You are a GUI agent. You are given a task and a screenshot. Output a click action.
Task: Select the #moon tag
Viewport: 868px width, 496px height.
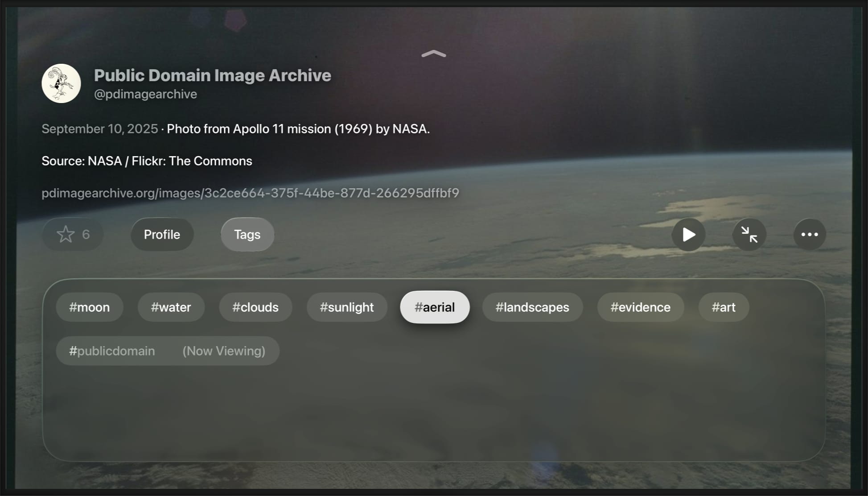tap(89, 307)
